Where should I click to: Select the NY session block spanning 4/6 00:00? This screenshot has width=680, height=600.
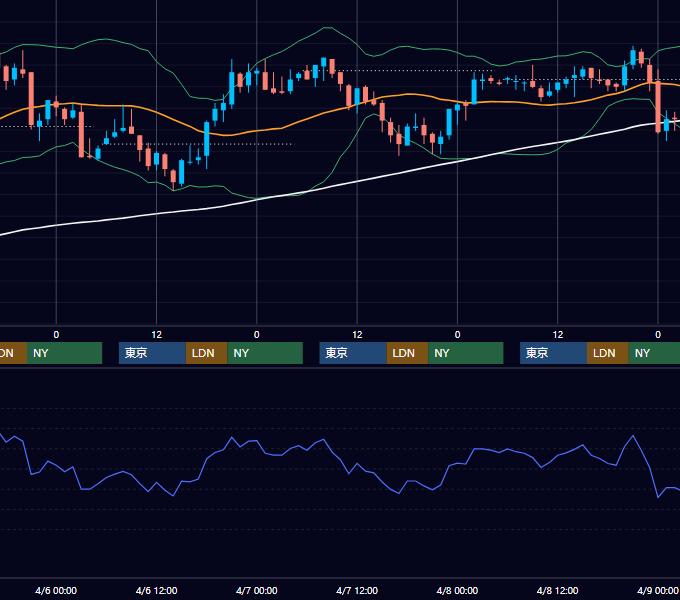point(64,353)
